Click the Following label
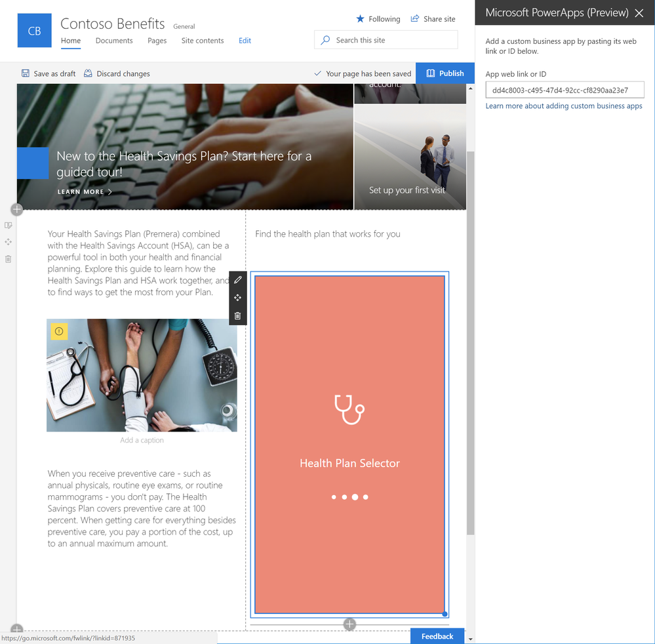Viewport: 655px width, 644px height. 384,19
